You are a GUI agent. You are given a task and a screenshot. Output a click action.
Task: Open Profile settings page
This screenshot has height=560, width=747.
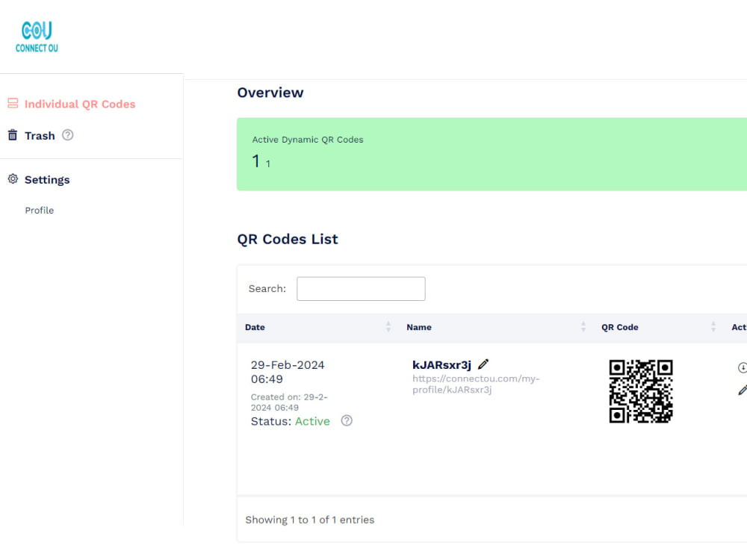(40, 211)
